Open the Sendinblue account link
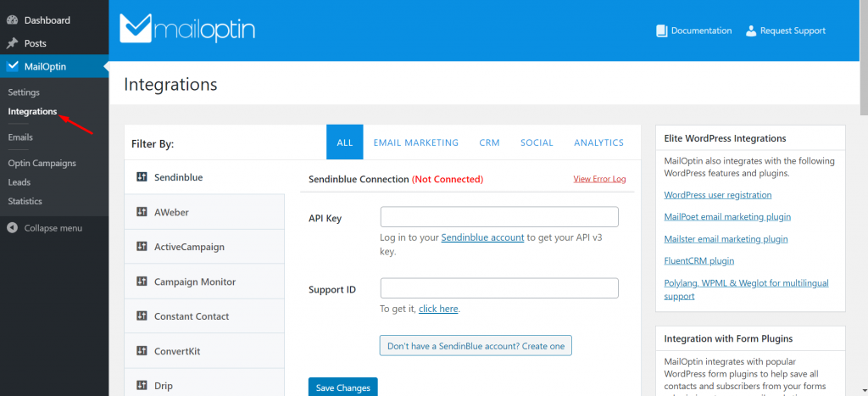The image size is (868, 396). pyautogui.click(x=482, y=237)
